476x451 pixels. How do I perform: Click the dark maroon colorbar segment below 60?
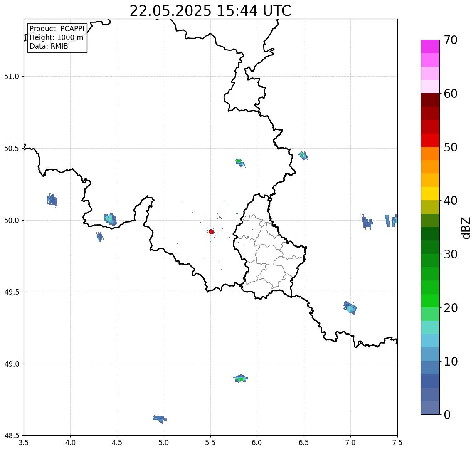point(430,100)
